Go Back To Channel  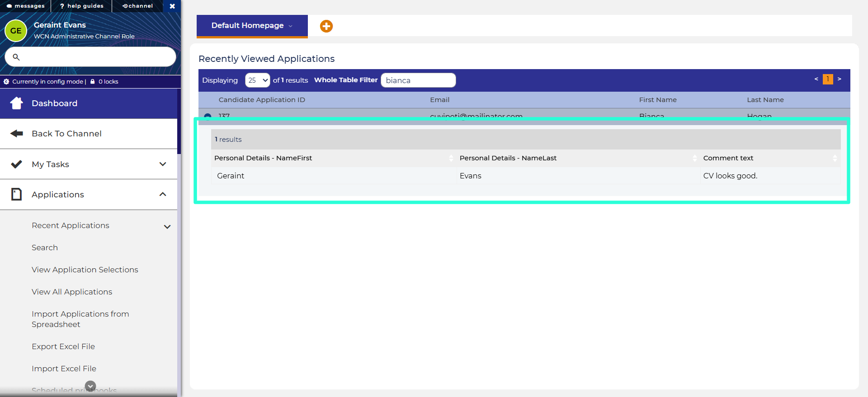click(89, 134)
